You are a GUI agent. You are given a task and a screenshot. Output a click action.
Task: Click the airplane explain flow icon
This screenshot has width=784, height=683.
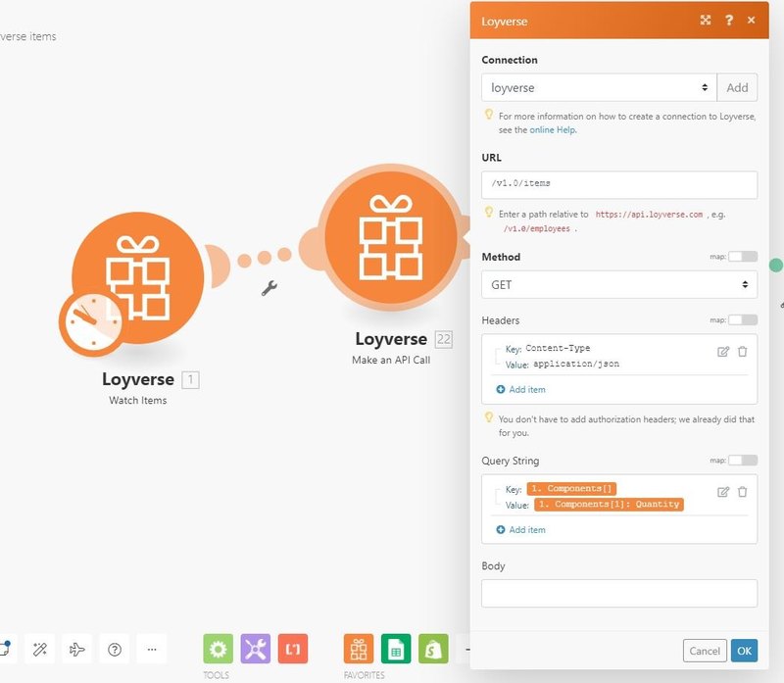tap(77, 649)
